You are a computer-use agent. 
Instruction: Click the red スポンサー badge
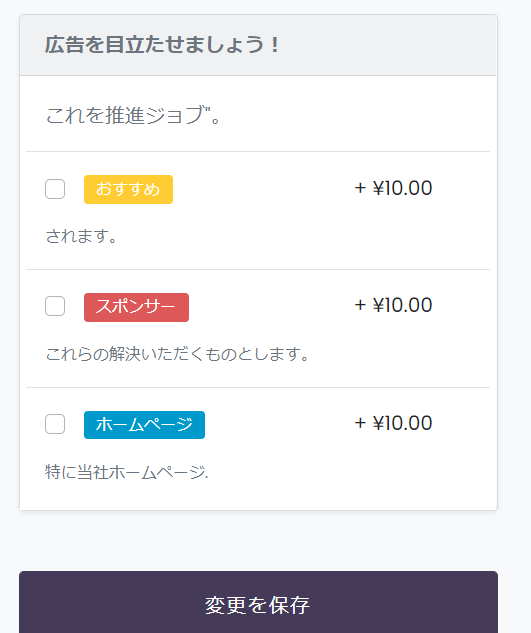136,307
